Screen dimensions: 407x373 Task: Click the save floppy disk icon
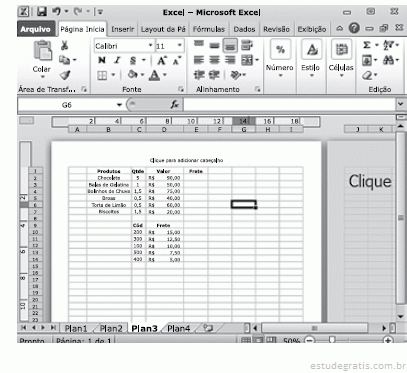tap(42, 12)
